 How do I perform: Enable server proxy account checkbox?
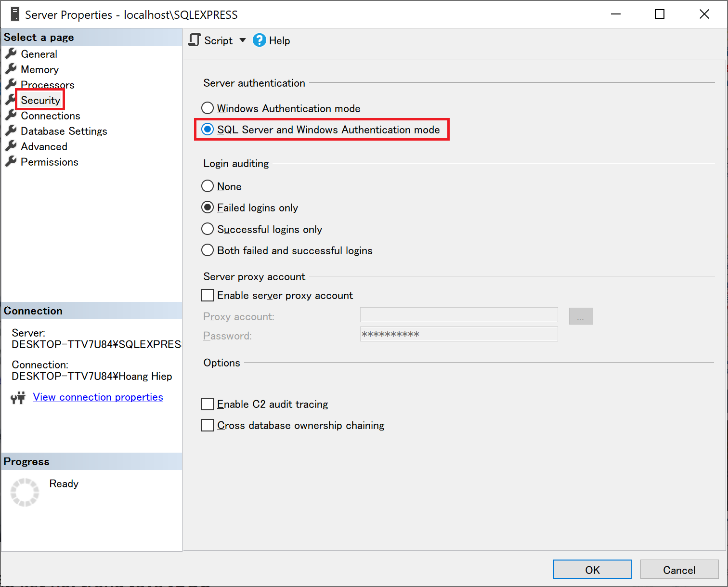208,295
